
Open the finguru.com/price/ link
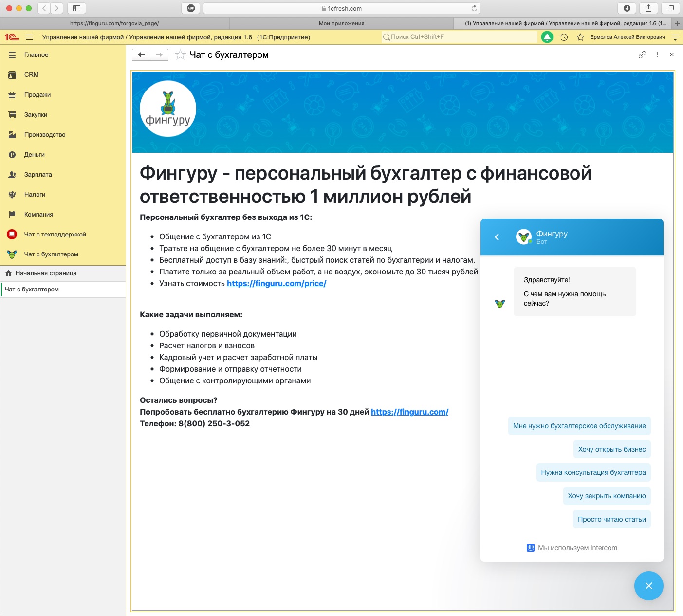tap(277, 284)
